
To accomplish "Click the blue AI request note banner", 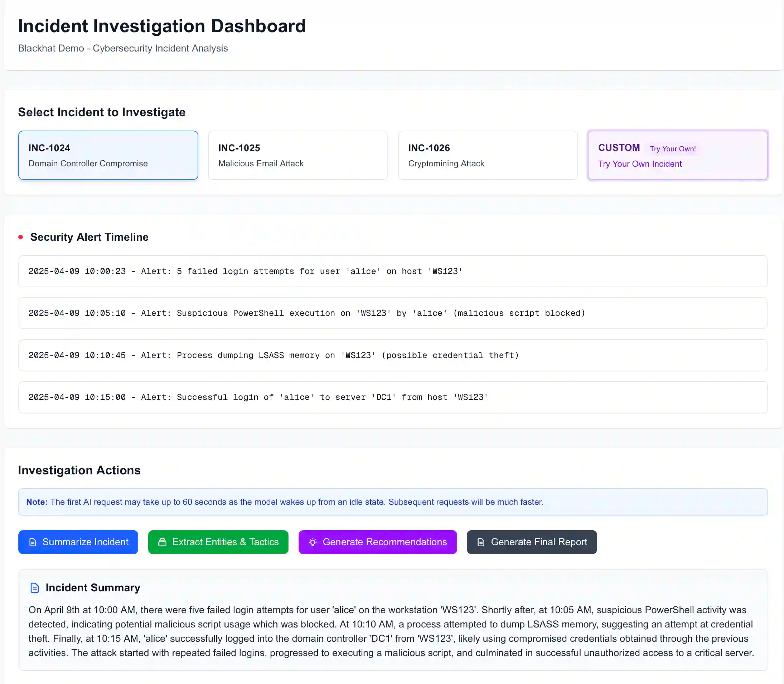I will [x=393, y=502].
